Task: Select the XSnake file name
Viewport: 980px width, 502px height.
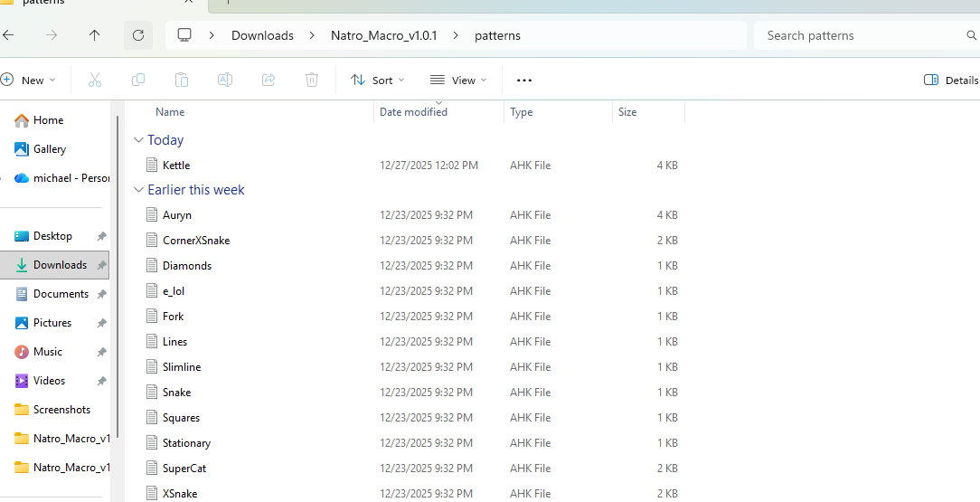Action: 180,494
